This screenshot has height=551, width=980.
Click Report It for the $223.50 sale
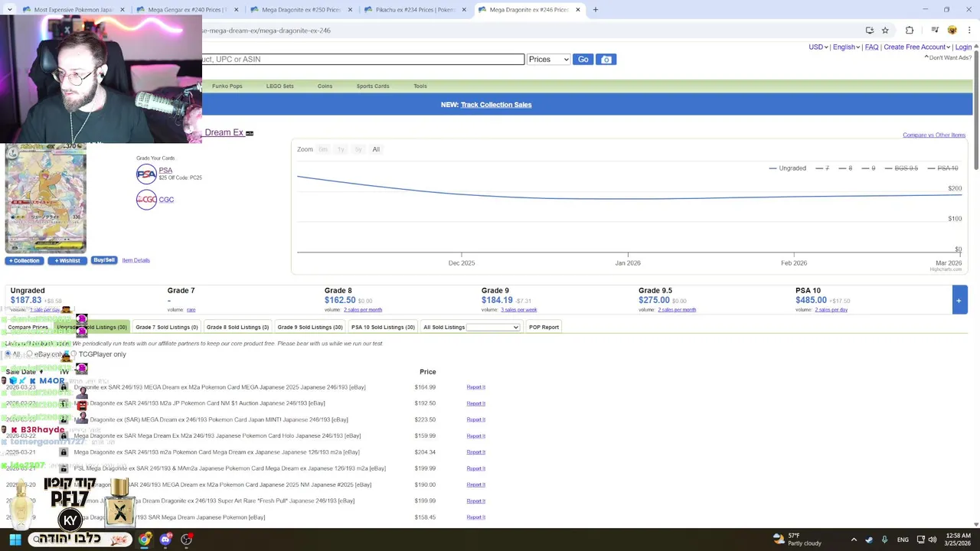click(x=476, y=419)
